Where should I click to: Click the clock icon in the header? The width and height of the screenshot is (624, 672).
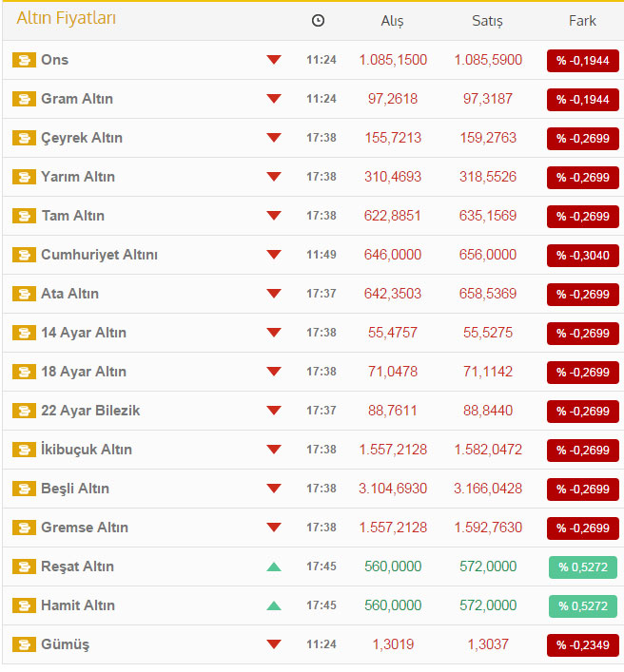318,20
